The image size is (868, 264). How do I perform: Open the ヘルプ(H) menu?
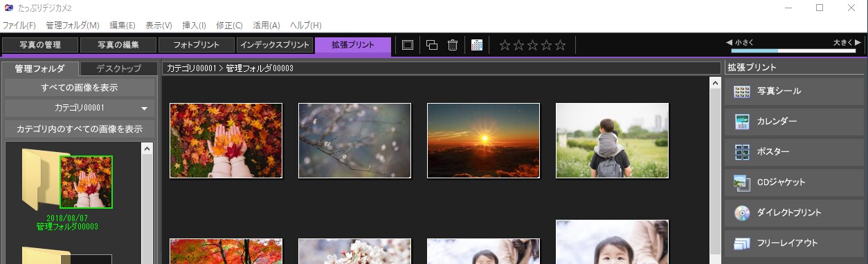[x=306, y=25]
